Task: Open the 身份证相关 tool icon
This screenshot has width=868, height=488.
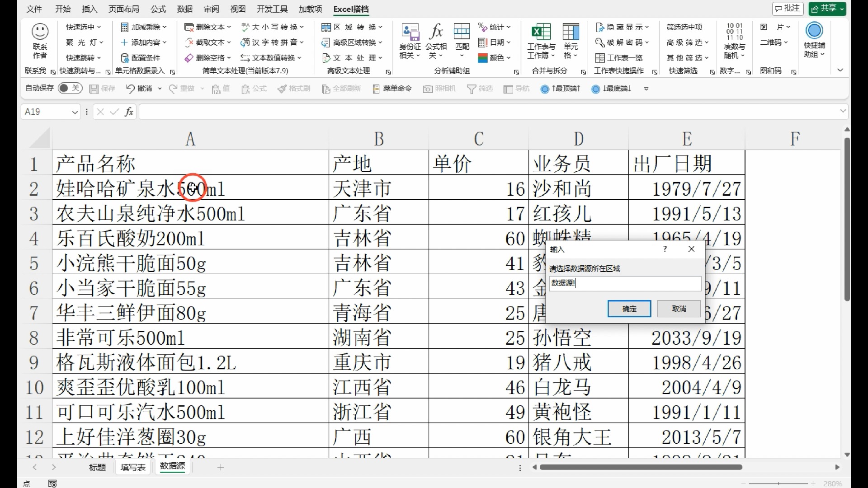Action: click(x=410, y=32)
